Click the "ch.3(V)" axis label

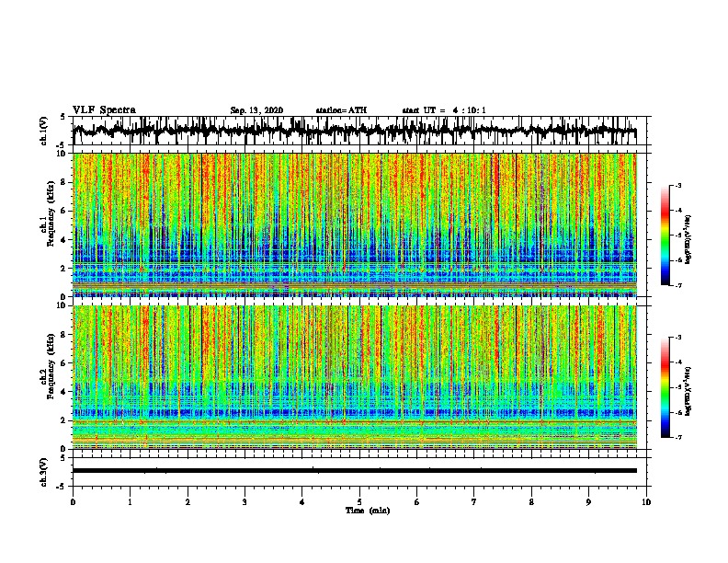tap(44, 472)
